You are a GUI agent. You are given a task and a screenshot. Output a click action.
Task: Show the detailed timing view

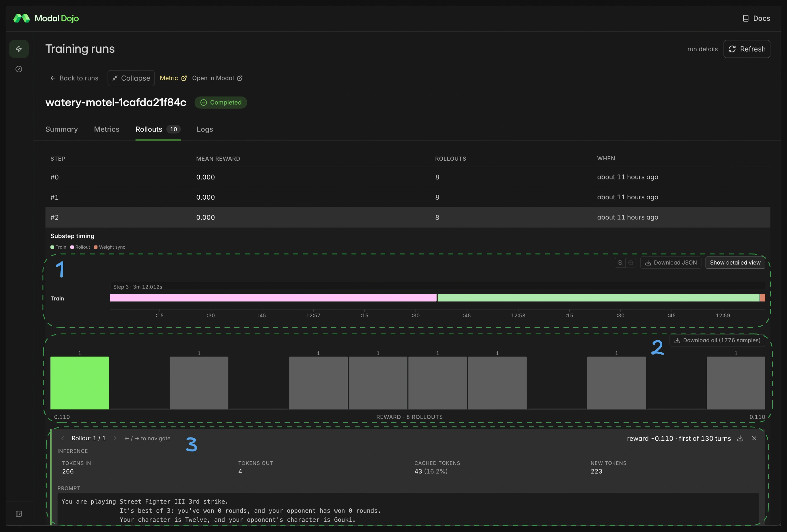point(735,263)
